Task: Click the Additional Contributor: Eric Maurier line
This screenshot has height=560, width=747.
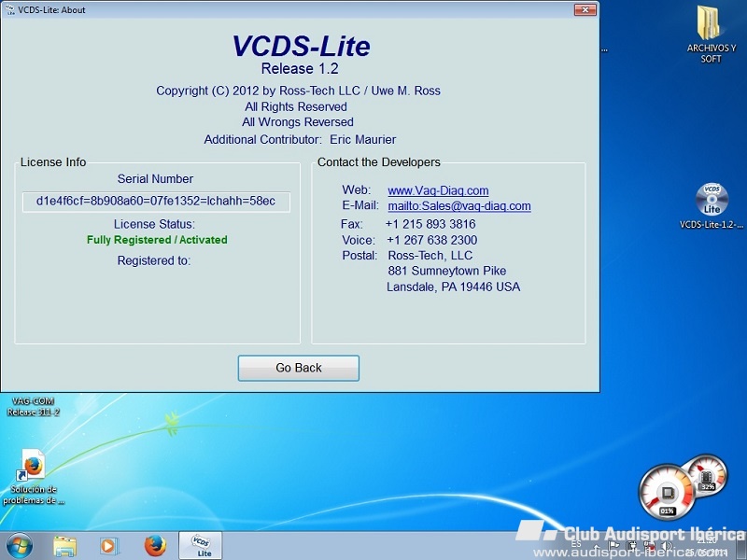Action: click(x=300, y=139)
